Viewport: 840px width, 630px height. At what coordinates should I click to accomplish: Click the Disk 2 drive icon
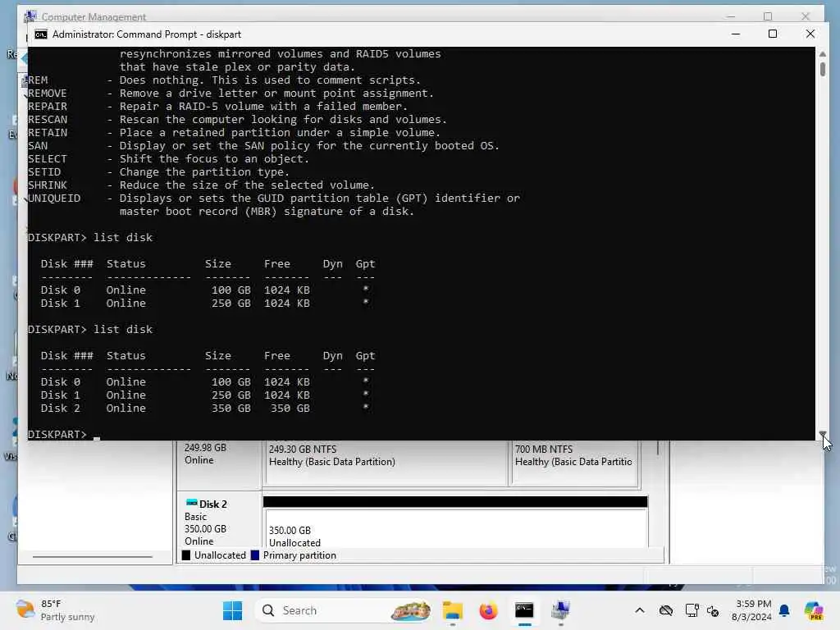coord(191,503)
